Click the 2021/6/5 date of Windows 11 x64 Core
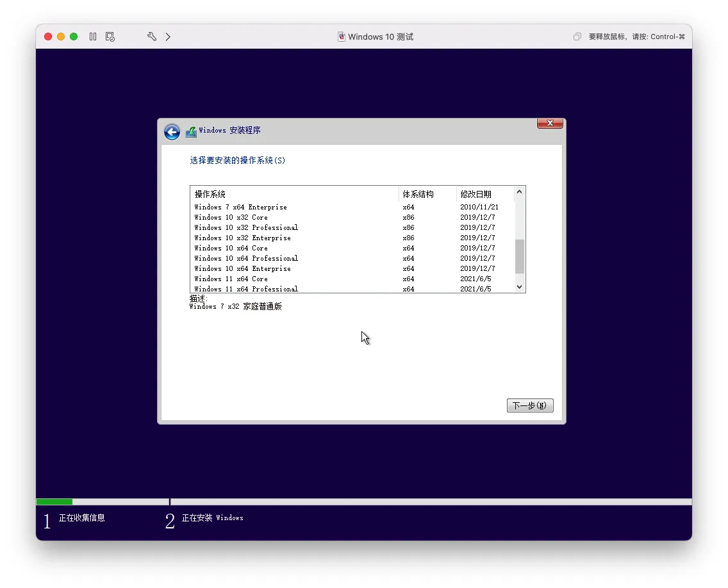This screenshot has width=728, height=588. tap(476, 279)
